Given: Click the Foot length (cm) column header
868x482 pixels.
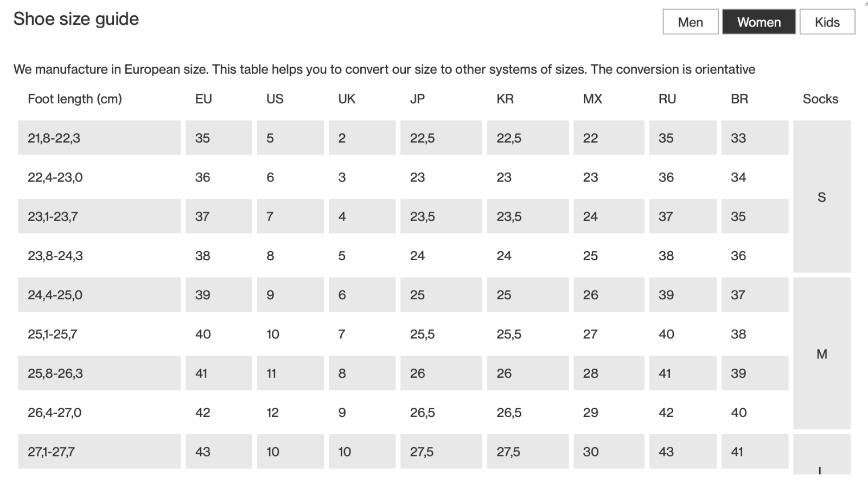Looking at the screenshot, I should [75, 99].
